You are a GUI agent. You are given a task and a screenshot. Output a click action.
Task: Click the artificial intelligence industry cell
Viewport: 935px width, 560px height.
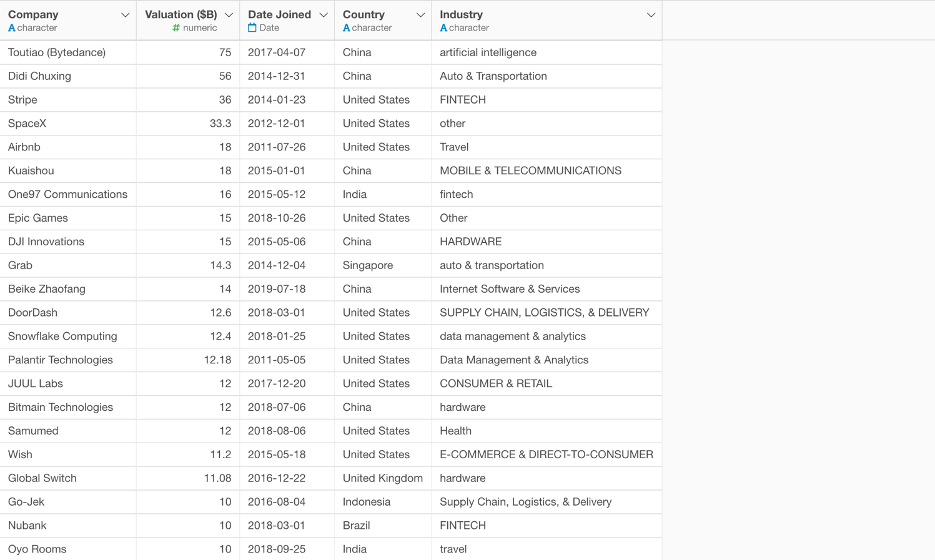tap(547, 52)
